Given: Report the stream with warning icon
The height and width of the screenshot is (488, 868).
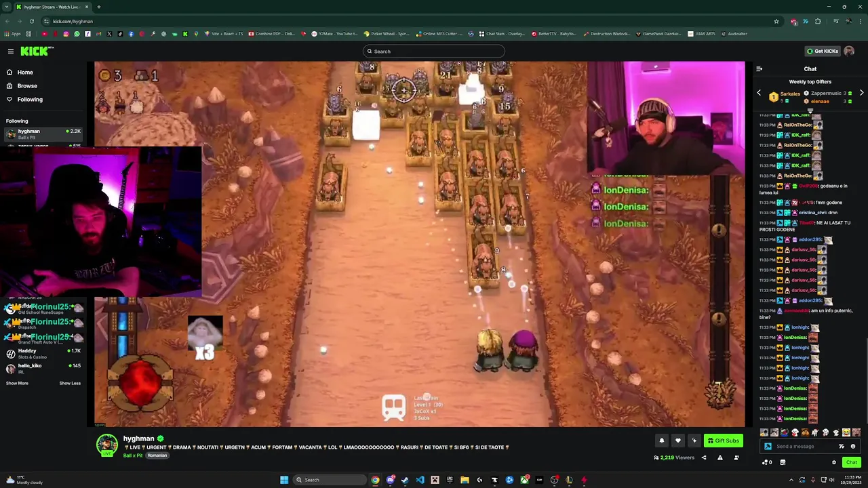Looking at the screenshot, I should coord(719,457).
